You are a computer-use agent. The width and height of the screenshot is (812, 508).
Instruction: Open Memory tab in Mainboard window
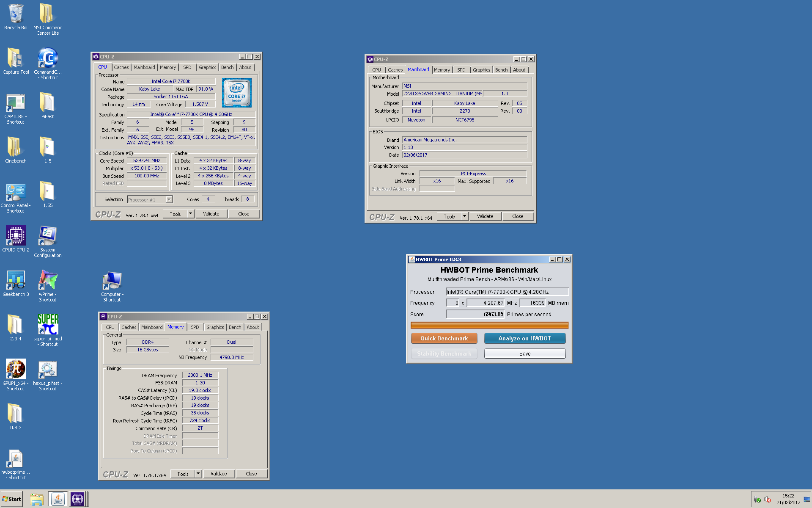tap(442, 70)
